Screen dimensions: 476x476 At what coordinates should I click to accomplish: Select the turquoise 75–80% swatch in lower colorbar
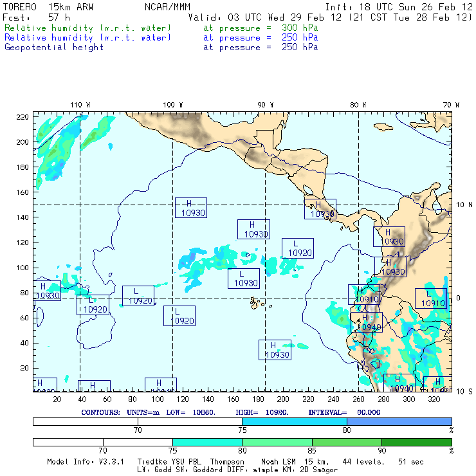pyautogui.click(x=207, y=442)
